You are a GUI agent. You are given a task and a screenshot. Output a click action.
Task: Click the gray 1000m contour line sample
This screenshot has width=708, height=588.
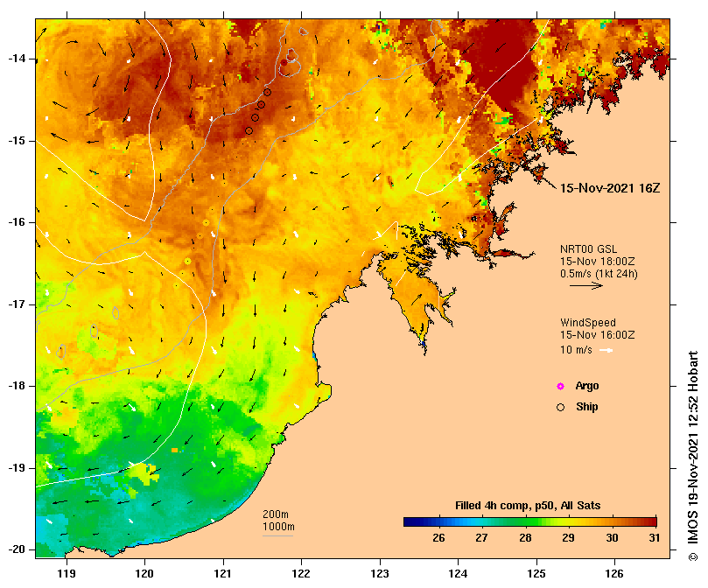pos(277,536)
